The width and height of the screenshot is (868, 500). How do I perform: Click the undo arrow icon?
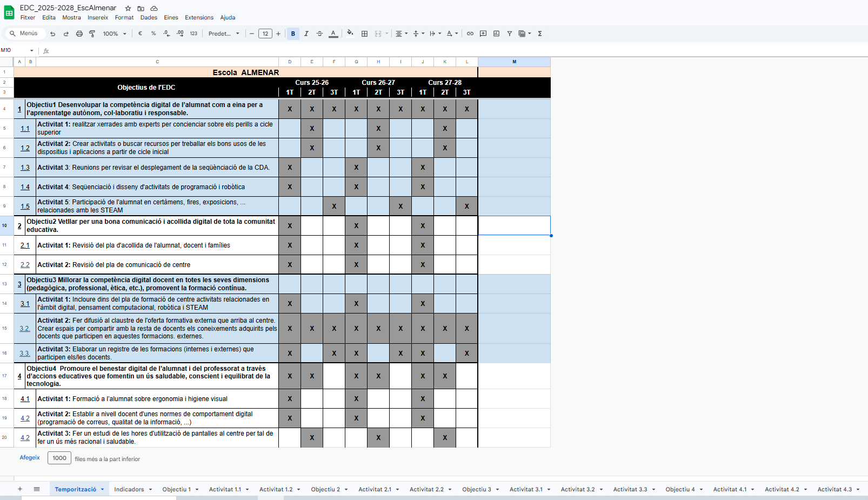52,34
